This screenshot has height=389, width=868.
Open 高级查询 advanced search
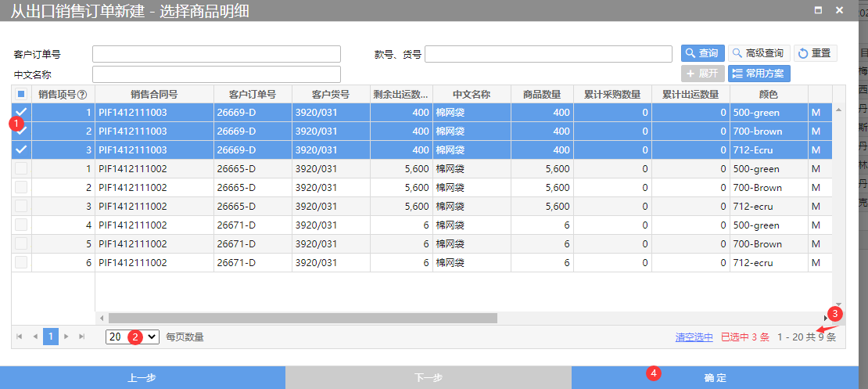759,53
